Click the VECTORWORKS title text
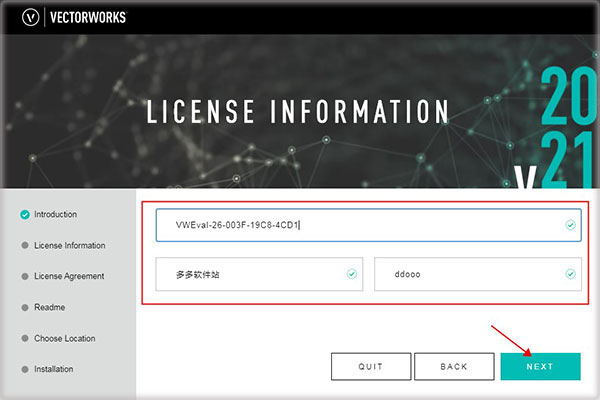 click(x=88, y=18)
